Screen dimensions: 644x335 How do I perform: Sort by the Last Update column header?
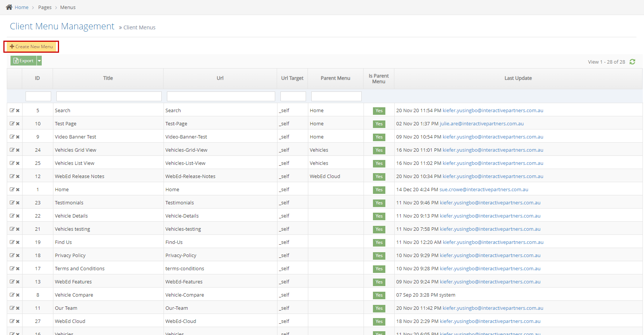coord(518,78)
